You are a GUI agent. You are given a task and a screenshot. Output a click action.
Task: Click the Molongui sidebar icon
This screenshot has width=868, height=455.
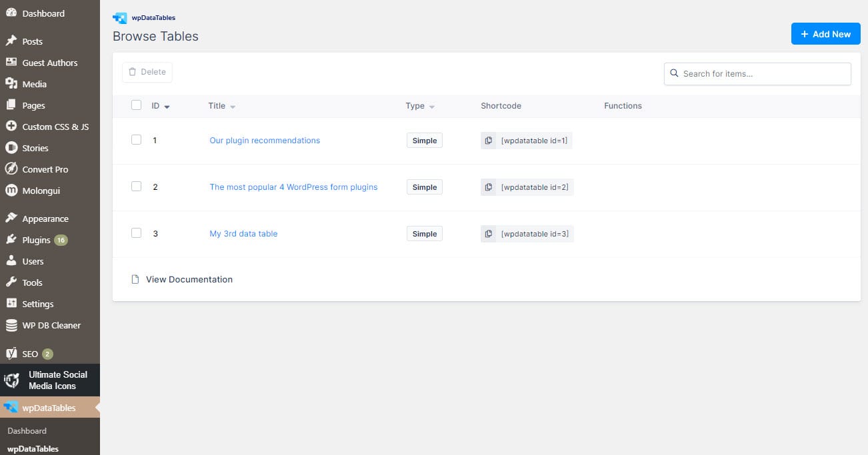pos(11,191)
